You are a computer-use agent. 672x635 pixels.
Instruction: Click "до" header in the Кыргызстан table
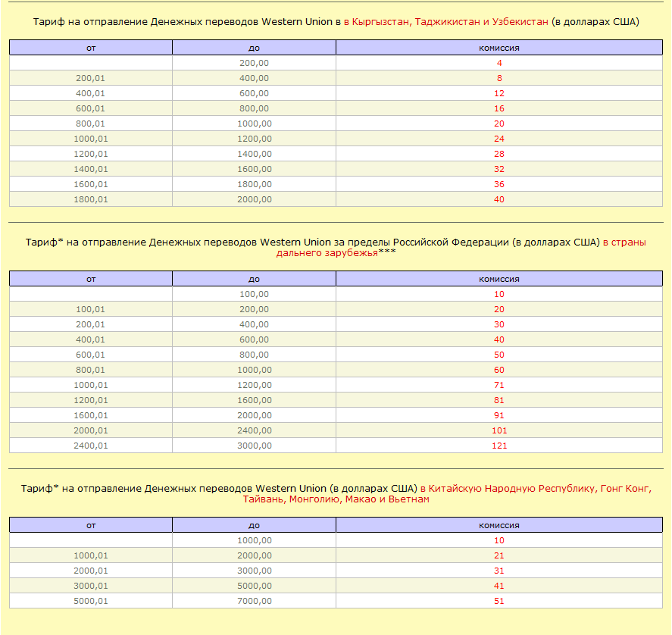254,48
